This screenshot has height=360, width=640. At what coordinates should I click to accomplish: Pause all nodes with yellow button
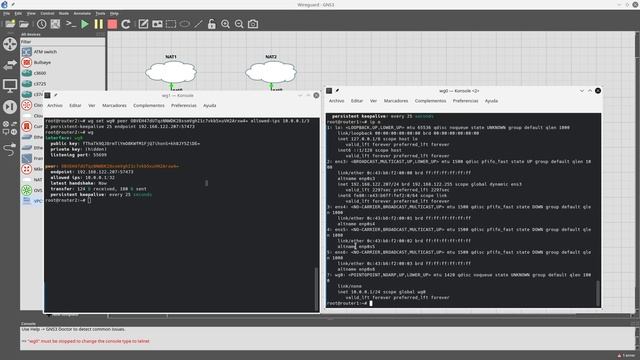coord(98,24)
